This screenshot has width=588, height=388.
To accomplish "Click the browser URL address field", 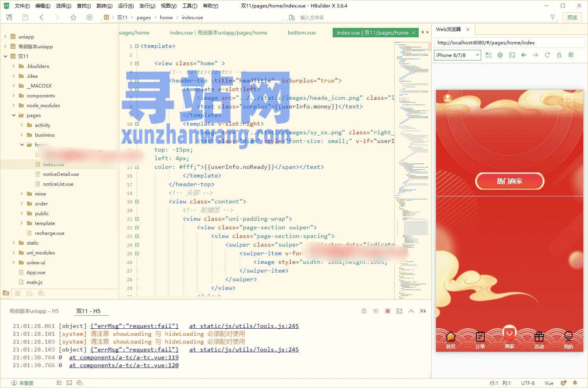I will (x=509, y=43).
